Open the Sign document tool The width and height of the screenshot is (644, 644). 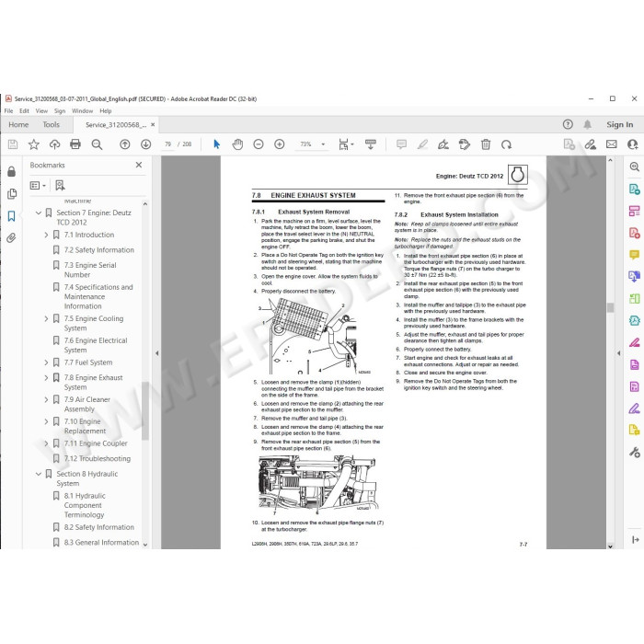pyautogui.click(x=443, y=144)
